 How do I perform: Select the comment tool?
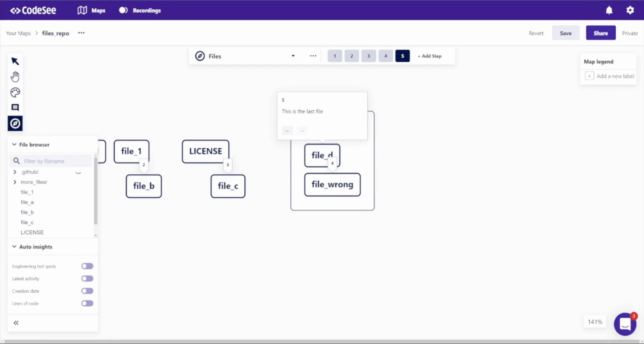(15, 107)
